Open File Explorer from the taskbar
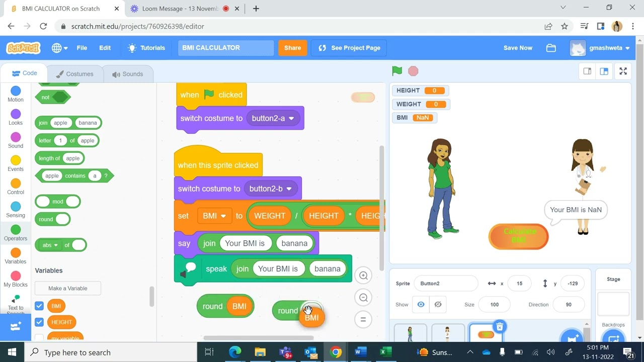Viewport: 644px width, 362px height. point(260,352)
